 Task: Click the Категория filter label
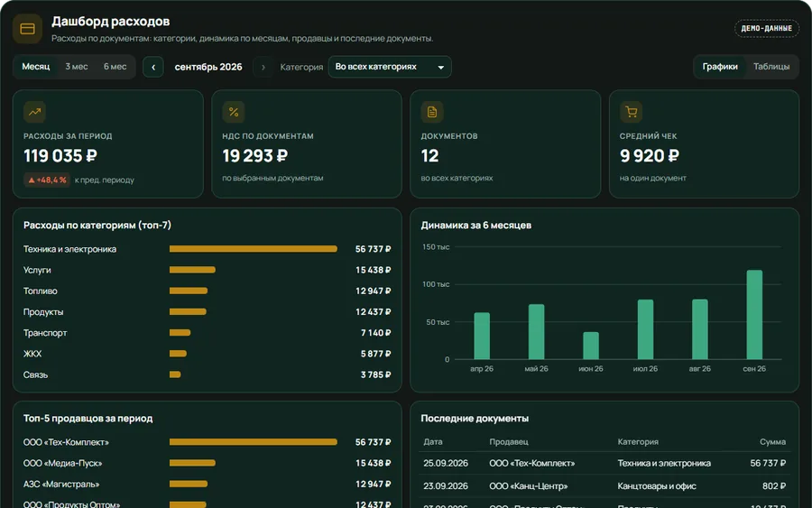click(x=301, y=67)
